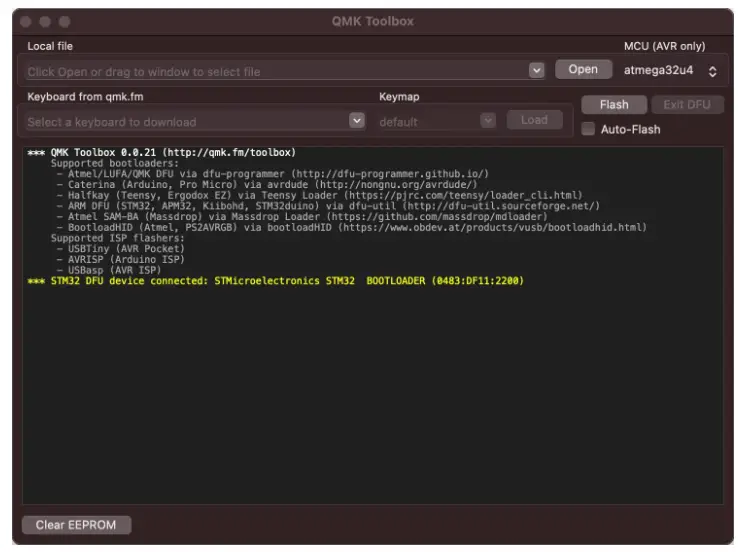Expand the local file path dropdown arrow
Image resolution: width=738 pixels, height=552 pixels.
(x=536, y=71)
